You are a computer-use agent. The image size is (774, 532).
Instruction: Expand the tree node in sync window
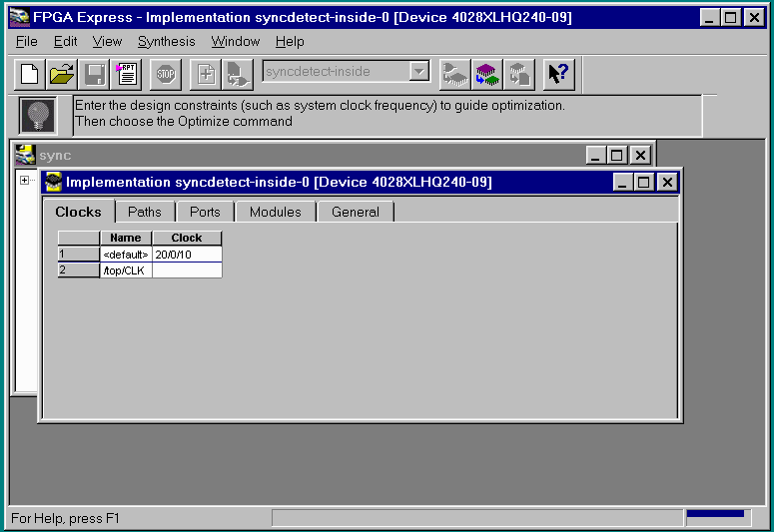(x=25, y=180)
